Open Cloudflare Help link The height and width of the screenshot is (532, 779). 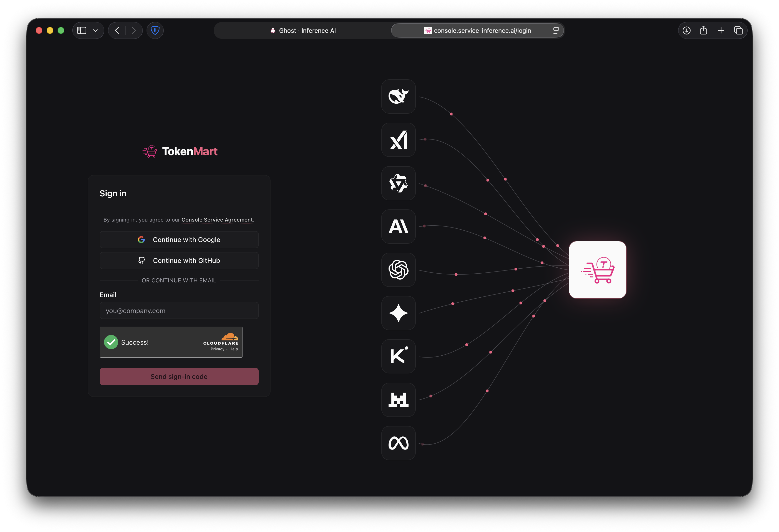pos(234,349)
